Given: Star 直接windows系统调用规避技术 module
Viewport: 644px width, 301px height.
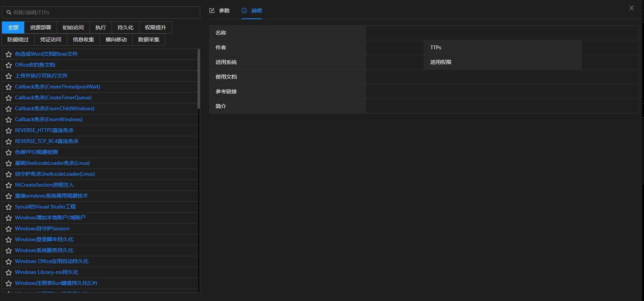Looking at the screenshot, I should (x=9, y=196).
